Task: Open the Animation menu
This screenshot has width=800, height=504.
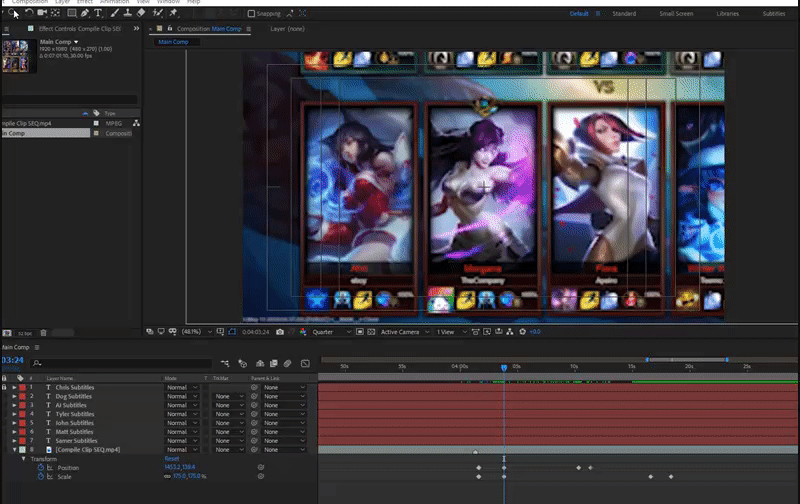Action: (x=114, y=2)
